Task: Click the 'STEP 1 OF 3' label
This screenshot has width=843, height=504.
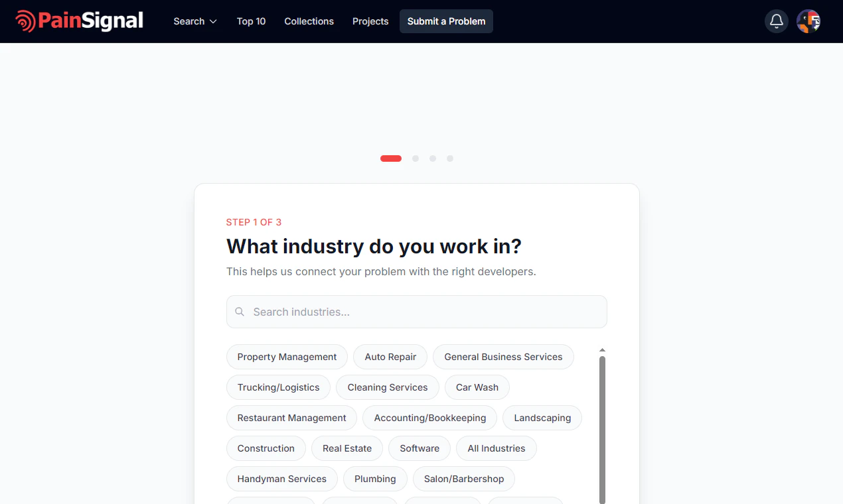Action: 254,222
